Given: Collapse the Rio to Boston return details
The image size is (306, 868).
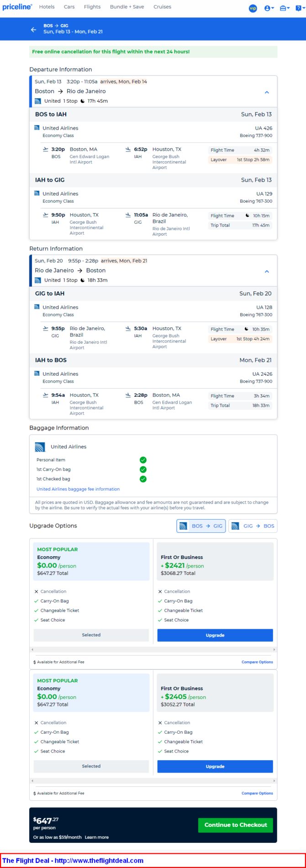Looking at the screenshot, I should [x=267, y=271].
